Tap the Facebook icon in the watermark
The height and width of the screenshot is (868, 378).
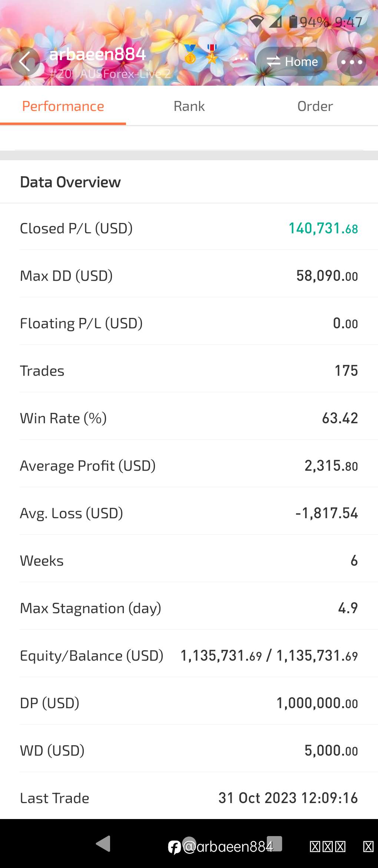[x=175, y=847]
